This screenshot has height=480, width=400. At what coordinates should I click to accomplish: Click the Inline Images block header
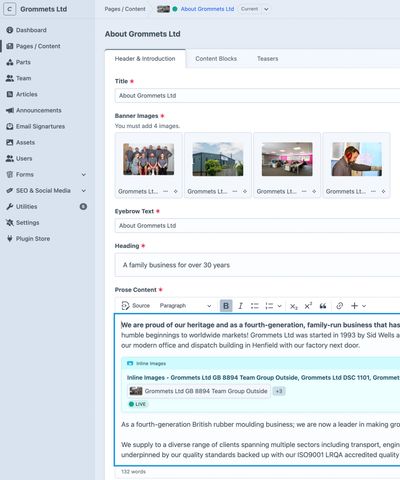point(261,363)
